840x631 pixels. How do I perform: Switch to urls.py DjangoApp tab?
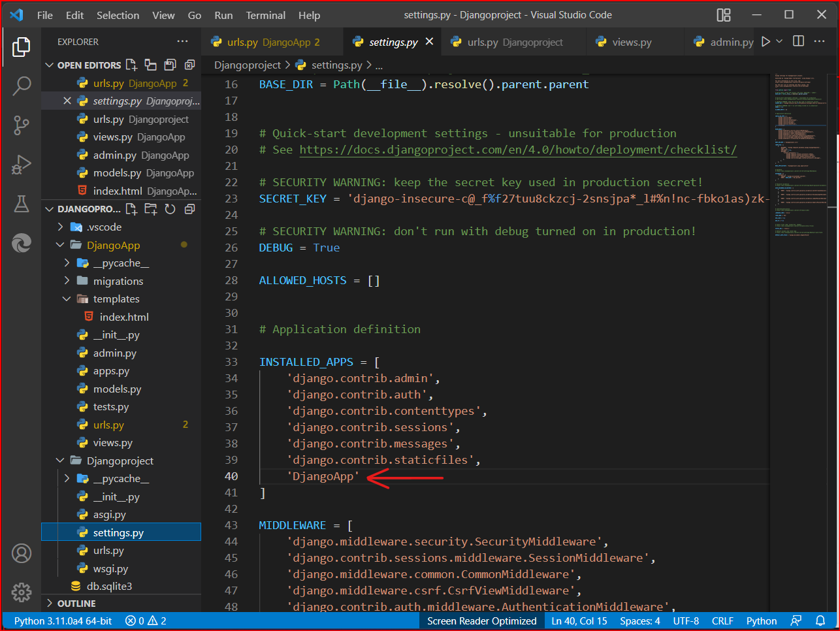pyautogui.click(x=271, y=42)
